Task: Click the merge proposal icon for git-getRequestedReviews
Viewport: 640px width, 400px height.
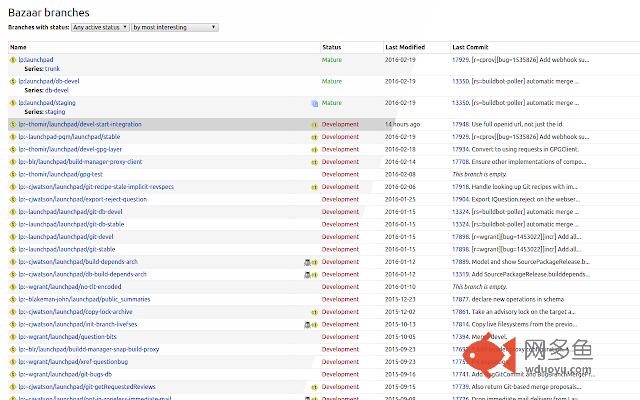Action: tap(314, 387)
